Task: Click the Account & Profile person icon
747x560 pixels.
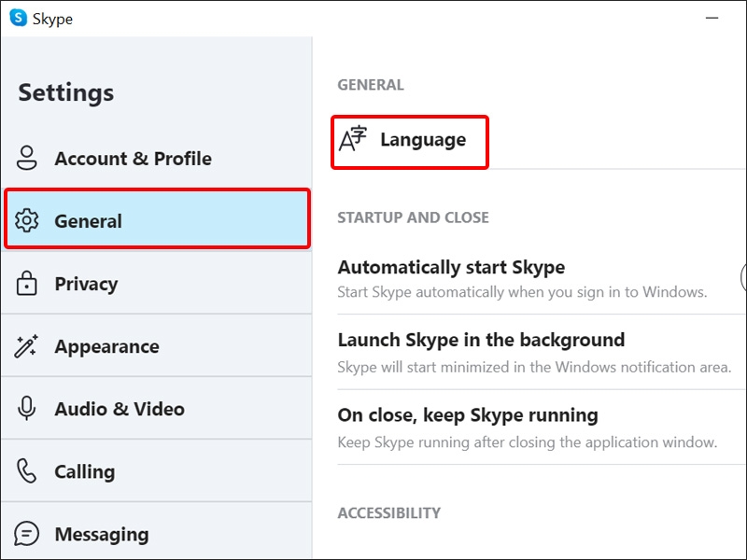Action: (27, 158)
